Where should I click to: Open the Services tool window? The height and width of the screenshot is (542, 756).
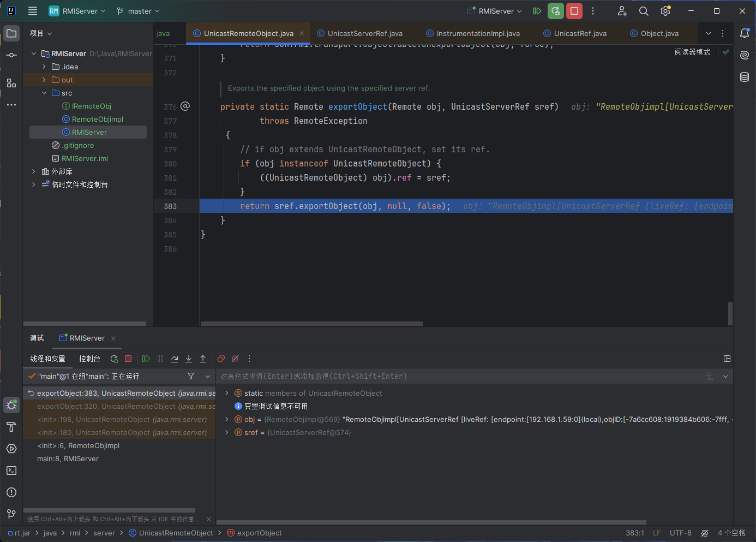click(11, 449)
